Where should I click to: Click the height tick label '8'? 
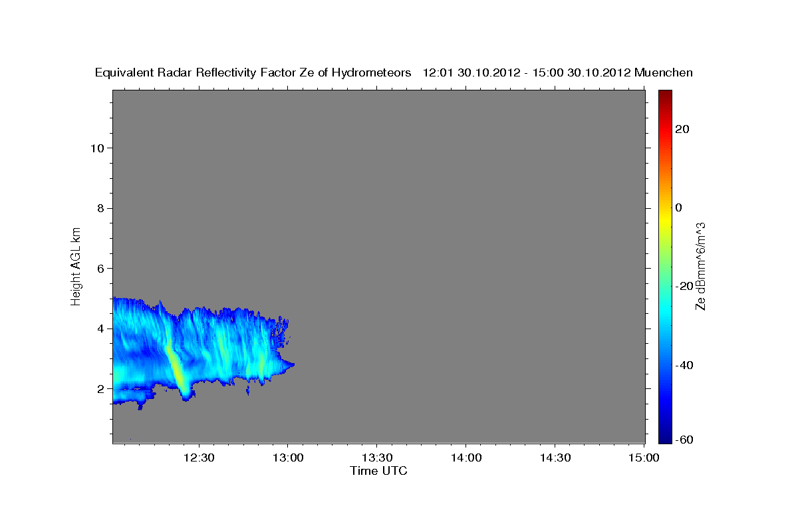click(100, 208)
